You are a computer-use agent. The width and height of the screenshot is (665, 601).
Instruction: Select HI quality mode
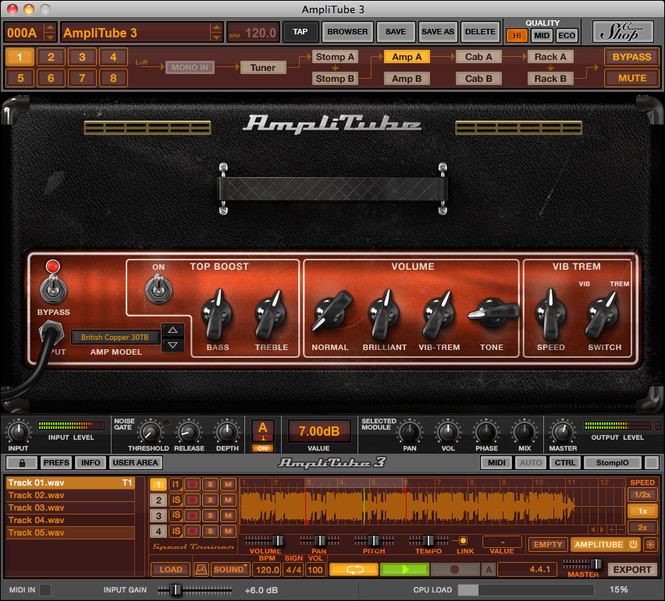pyautogui.click(x=517, y=36)
